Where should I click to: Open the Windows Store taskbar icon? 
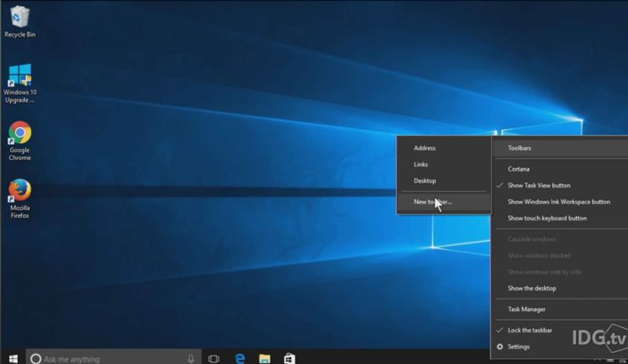click(289, 359)
